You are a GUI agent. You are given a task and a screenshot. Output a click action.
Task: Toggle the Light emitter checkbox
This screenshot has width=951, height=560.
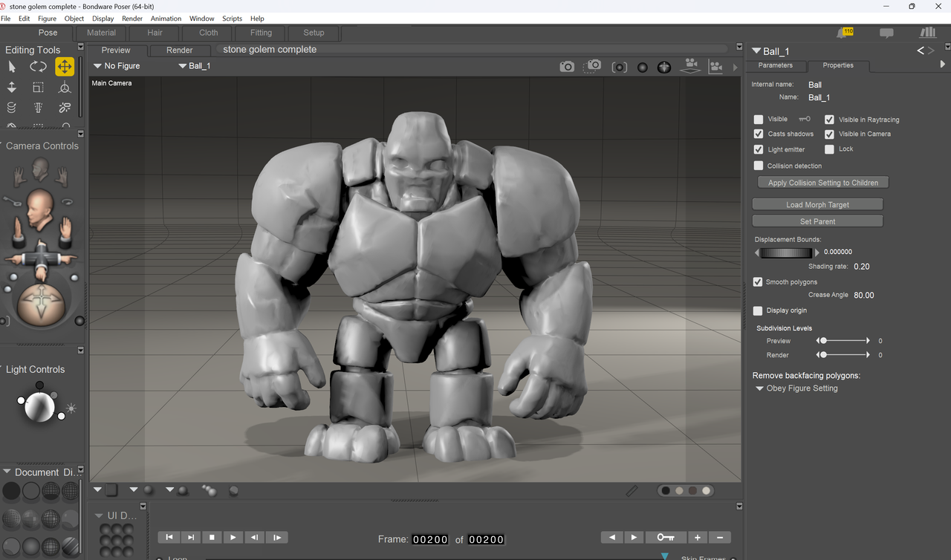(759, 149)
